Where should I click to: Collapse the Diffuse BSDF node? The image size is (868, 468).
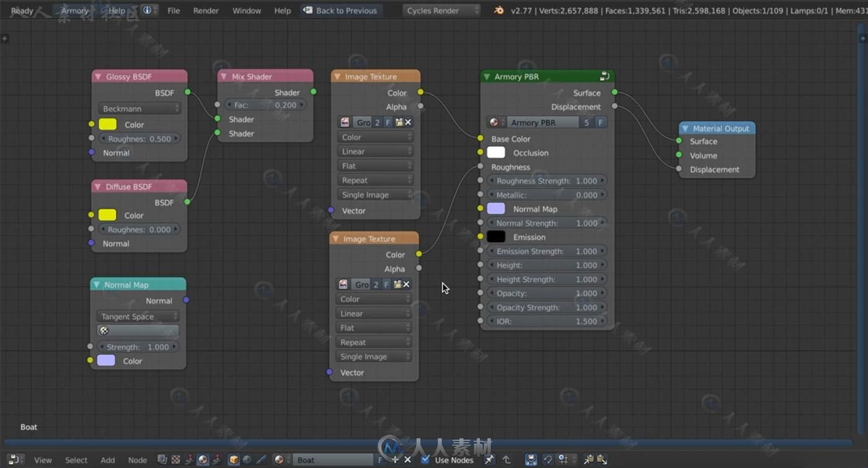[97, 187]
